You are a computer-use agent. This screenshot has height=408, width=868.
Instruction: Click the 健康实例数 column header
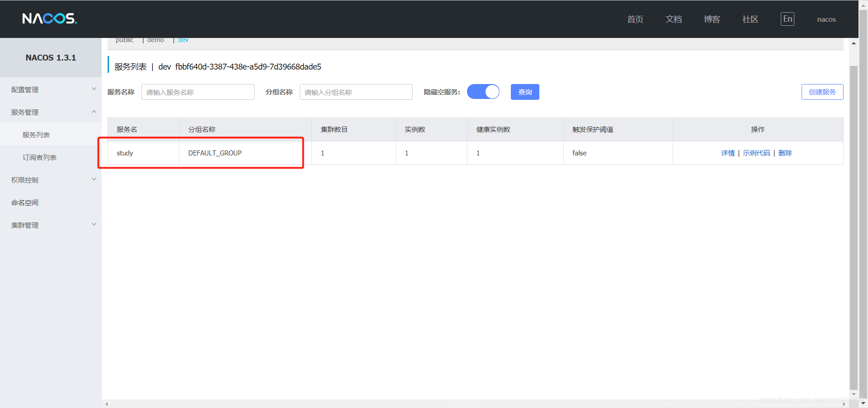515,130
